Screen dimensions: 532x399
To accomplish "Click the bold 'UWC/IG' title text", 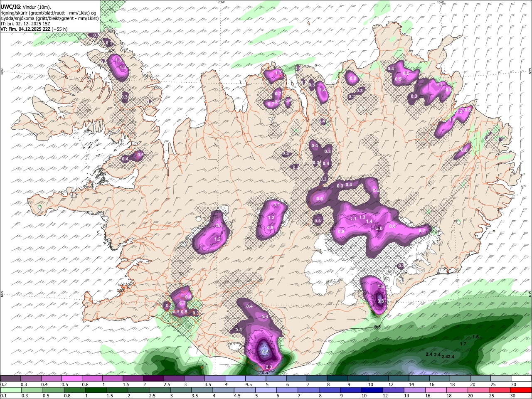I will coord(10,7).
